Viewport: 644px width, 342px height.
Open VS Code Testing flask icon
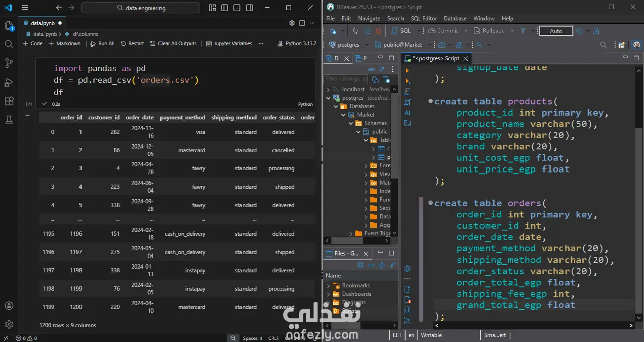click(9, 120)
